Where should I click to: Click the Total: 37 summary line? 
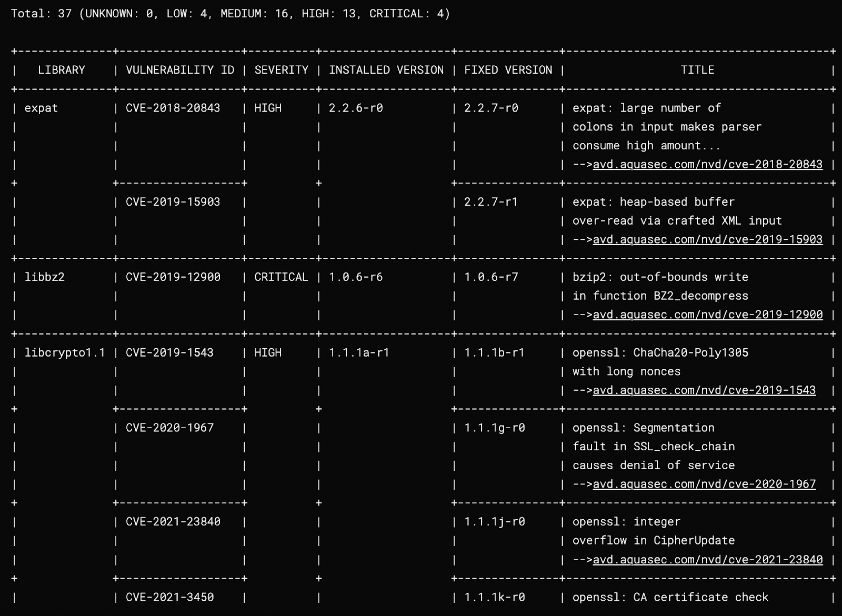coord(230,14)
